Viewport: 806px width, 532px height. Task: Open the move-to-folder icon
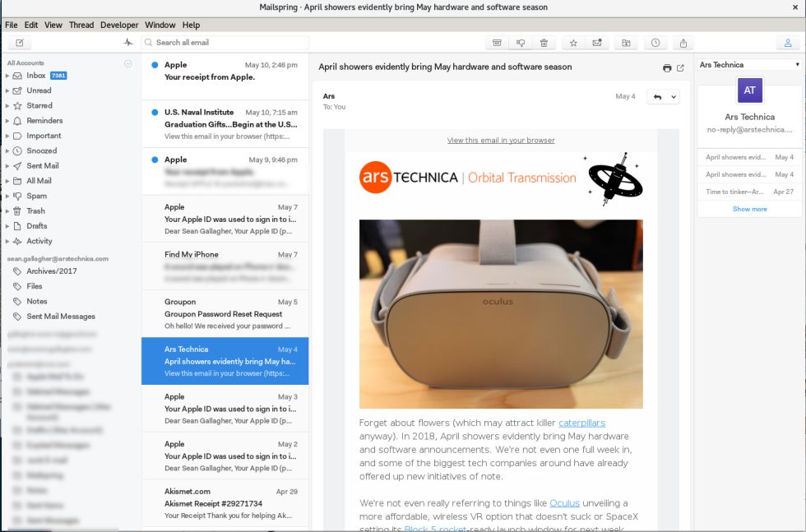click(x=626, y=43)
